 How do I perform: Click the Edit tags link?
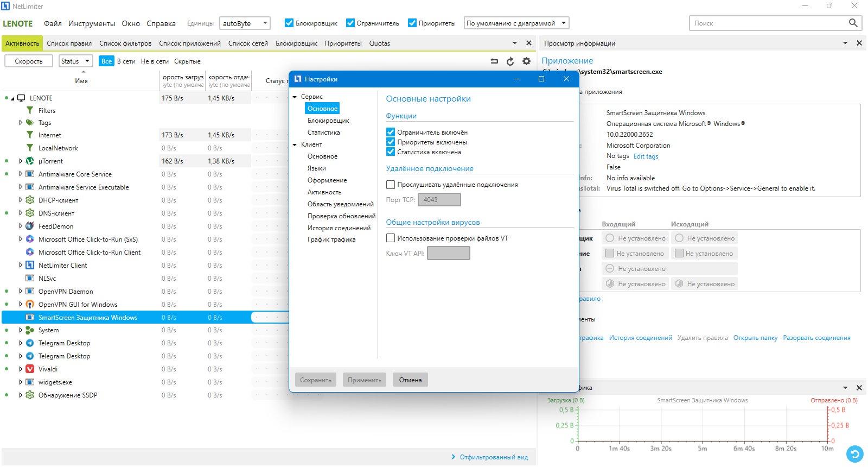pos(646,156)
